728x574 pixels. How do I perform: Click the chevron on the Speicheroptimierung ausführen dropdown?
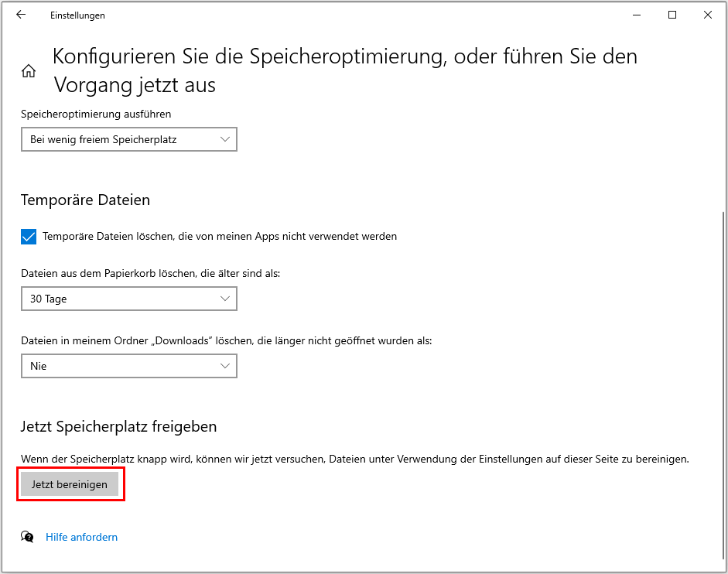tap(225, 139)
